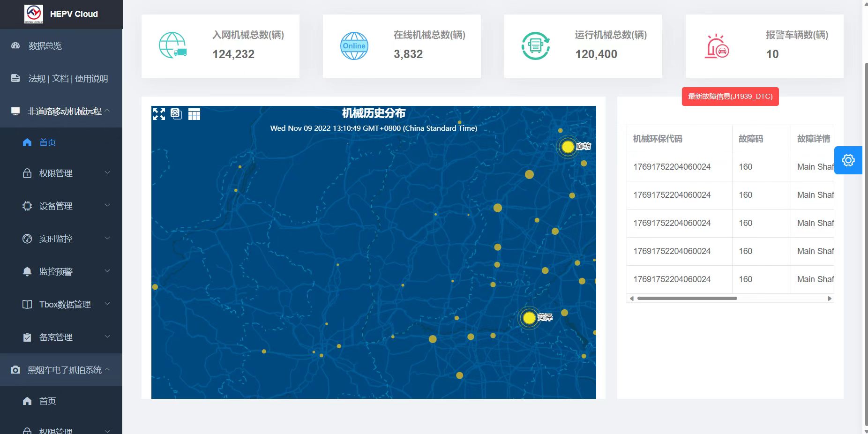Click the HEPV Cloud logo
868x434 pixels.
[61, 13]
